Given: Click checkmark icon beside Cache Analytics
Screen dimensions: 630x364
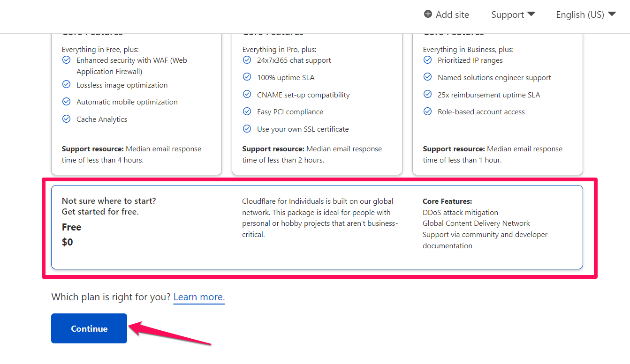Looking at the screenshot, I should click(x=67, y=119).
